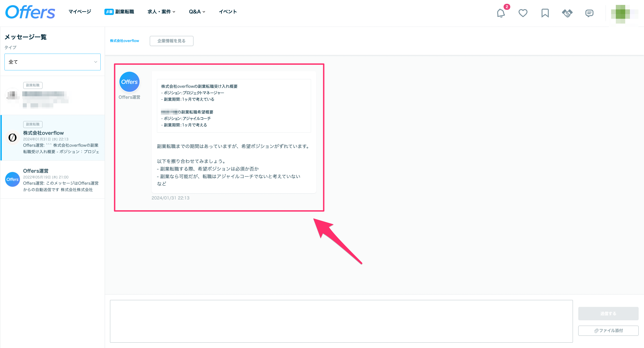Expand the Q&A dropdown menu
Image resolution: width=644 pixels, height=348 pixels.
tap(197, 12)
